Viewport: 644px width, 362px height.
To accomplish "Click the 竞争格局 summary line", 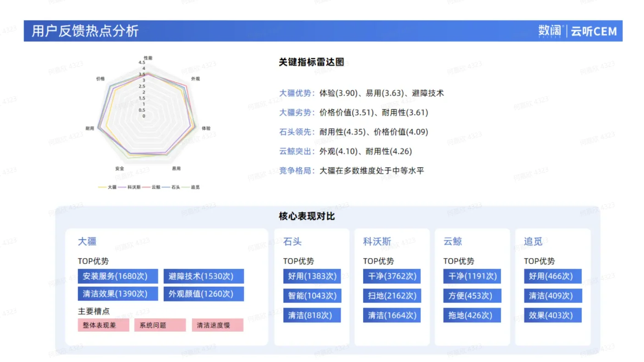I will [352, 171].
